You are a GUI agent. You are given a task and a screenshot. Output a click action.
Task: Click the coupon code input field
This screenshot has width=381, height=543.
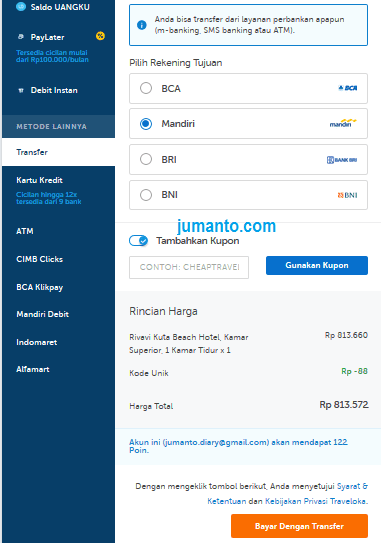click(189, 267)
